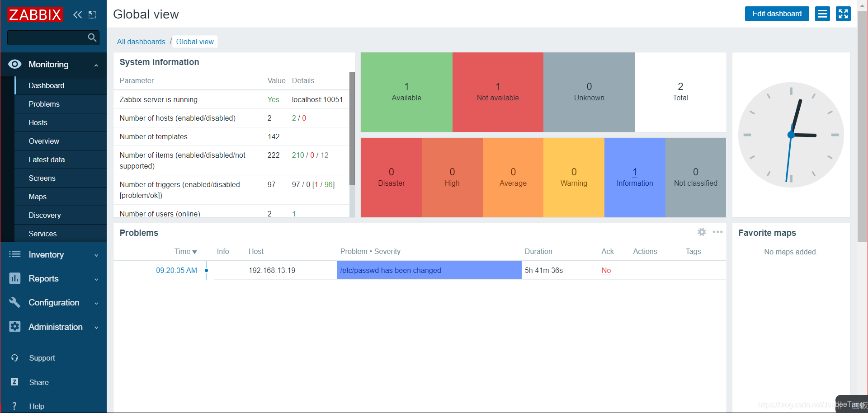
Task: Open Services in Monitoring menu
Action: click(x=61, y=234)
